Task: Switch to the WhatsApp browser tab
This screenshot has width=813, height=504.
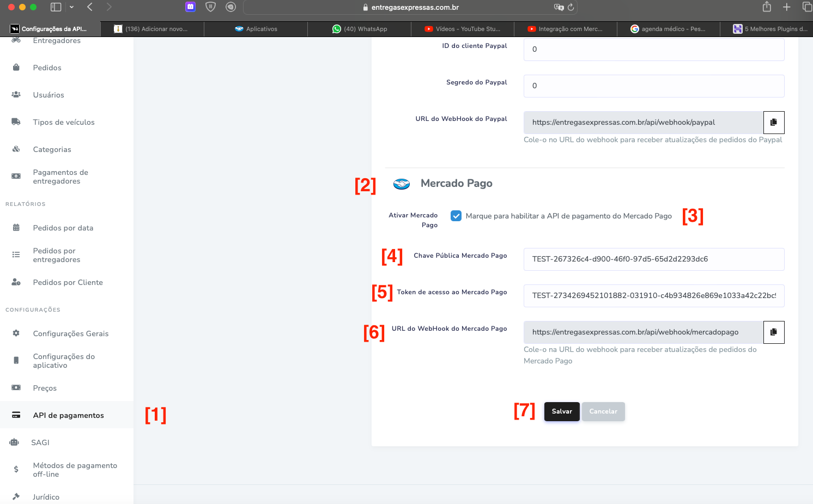Action: pyautogui.click(x=360, y=29)
